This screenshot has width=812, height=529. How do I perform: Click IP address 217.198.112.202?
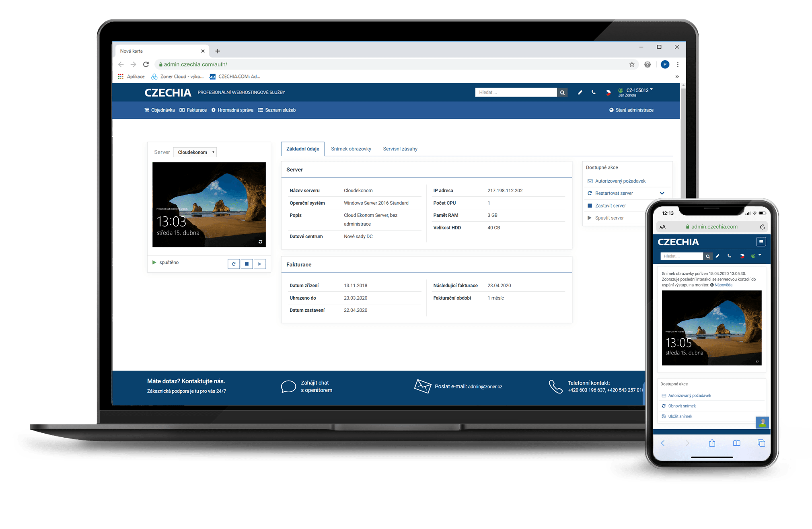(x=505, y=191)
